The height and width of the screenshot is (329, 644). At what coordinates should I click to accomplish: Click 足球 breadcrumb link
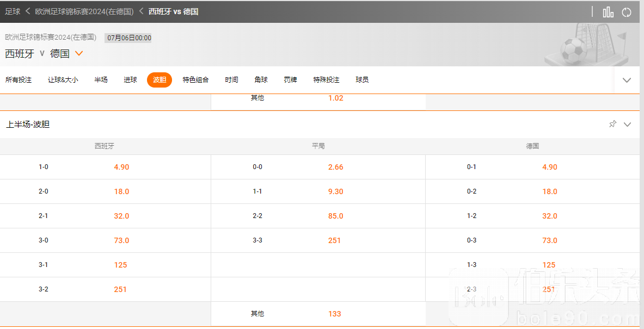(13, 11)
